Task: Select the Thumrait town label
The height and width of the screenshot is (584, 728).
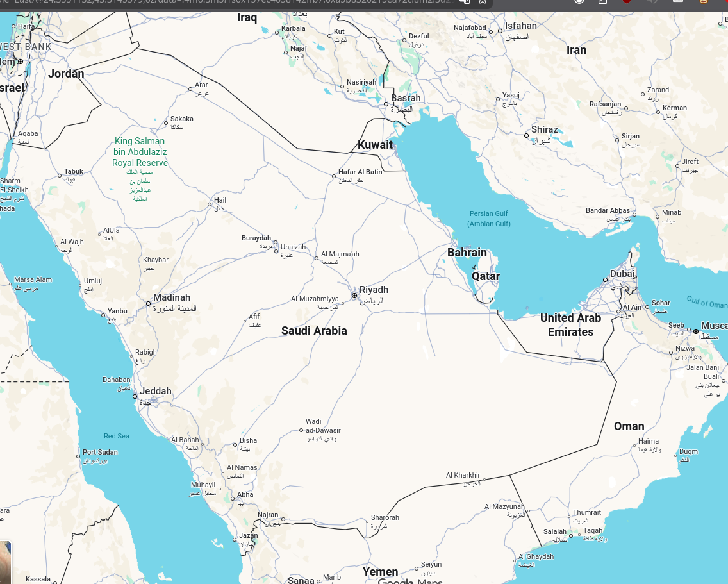Action: coord(587,512)
